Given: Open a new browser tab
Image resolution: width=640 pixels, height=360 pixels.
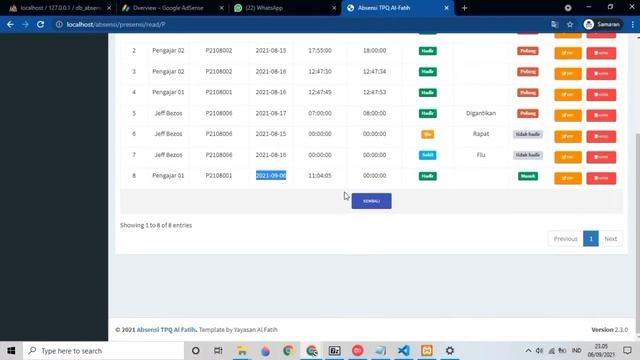Looking at the screenshot, I should [464, 8].
